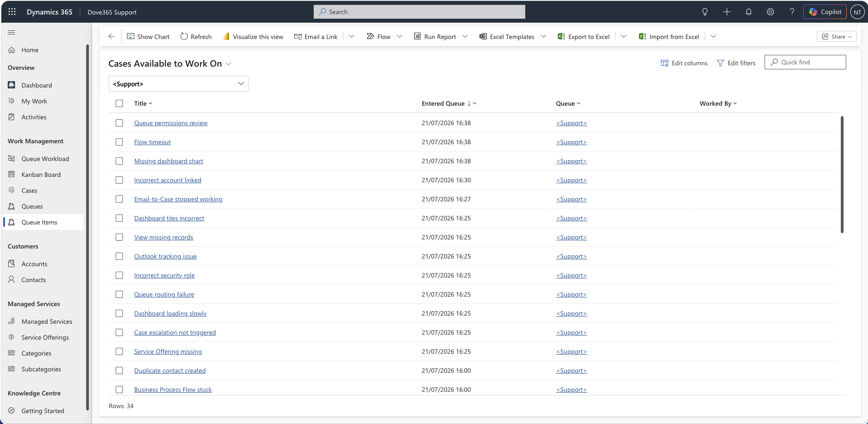Click the plus quick create icon

[x=727, y=12]
